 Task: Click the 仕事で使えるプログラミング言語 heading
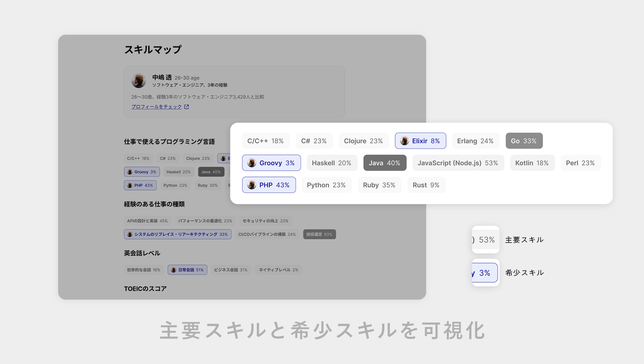(169, 142)
